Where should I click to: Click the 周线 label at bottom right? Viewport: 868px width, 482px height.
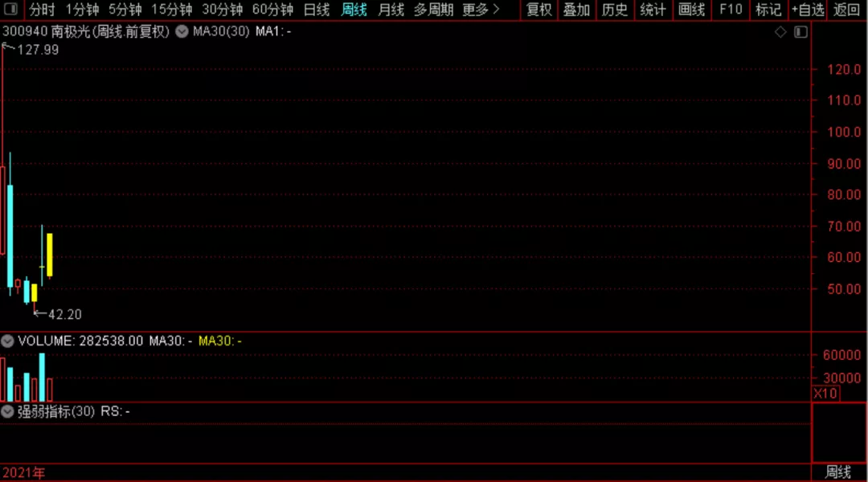coord(838,472)
